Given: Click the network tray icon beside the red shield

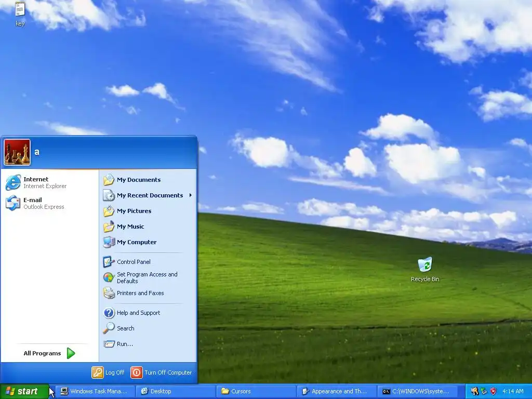Looking at the screenshot, I should (484, 391).
